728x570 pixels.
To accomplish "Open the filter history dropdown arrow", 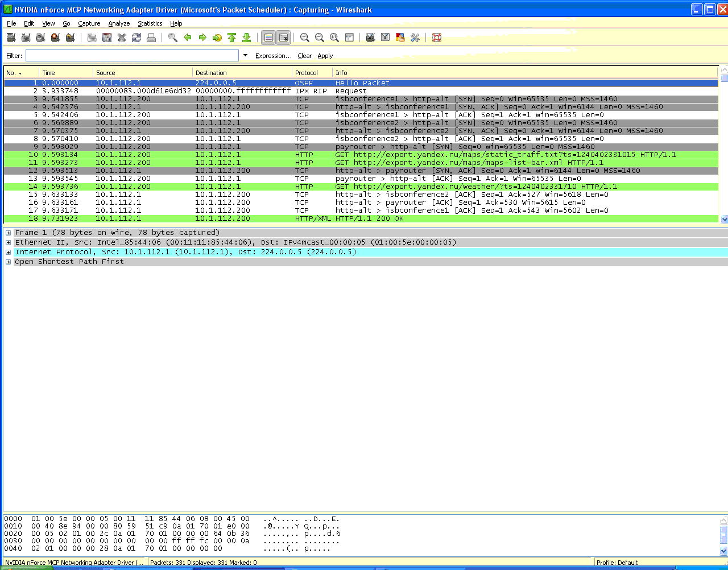I will [245, 55].
